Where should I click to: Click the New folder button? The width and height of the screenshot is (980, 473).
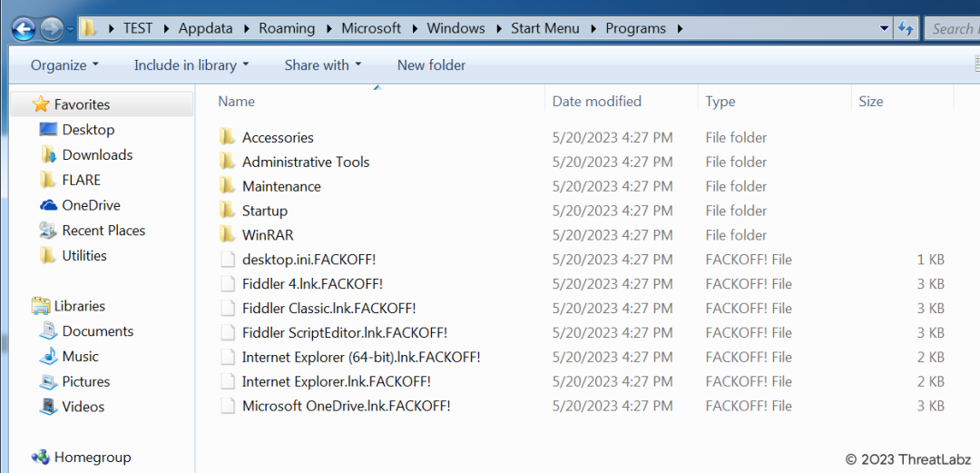pos(431,65)
